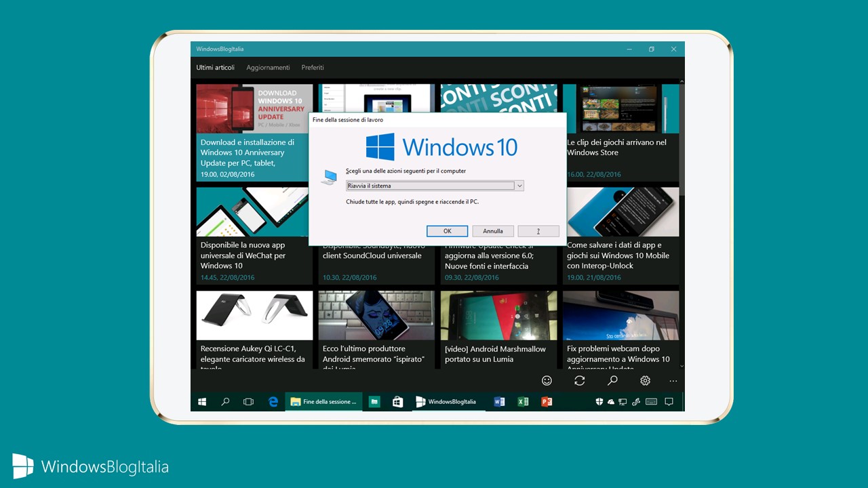The width and height of the screenshot is (868, 488).
Task: Click the WeChat devices thumbnail image
Action: click(x=254, y=212)
